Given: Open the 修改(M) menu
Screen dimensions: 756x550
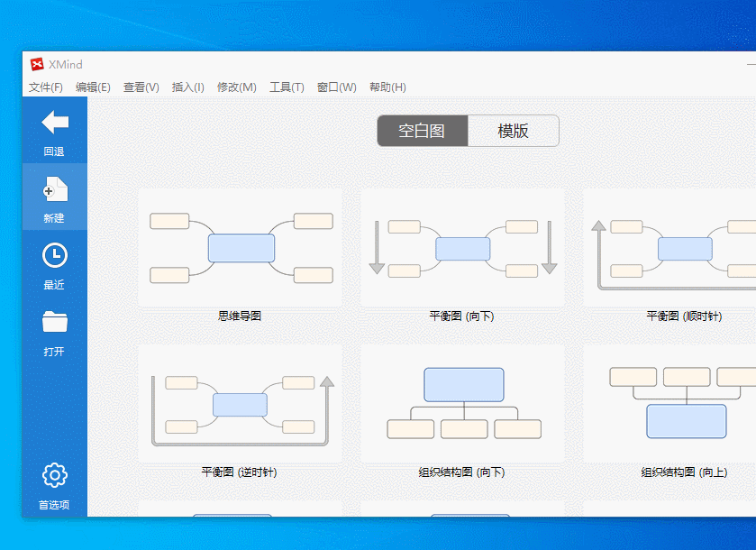Looking at the screenshot, I should 237,87.
